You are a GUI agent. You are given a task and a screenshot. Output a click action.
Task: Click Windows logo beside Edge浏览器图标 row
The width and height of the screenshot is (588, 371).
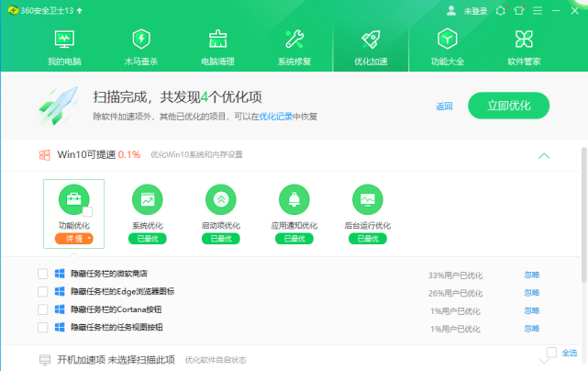click(x=60, y=291)
